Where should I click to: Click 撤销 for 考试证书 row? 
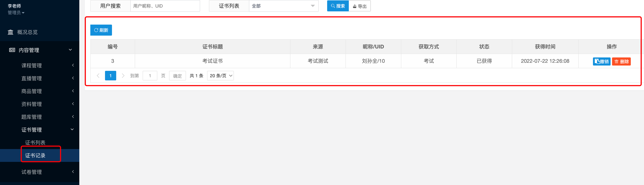point(601,61)
